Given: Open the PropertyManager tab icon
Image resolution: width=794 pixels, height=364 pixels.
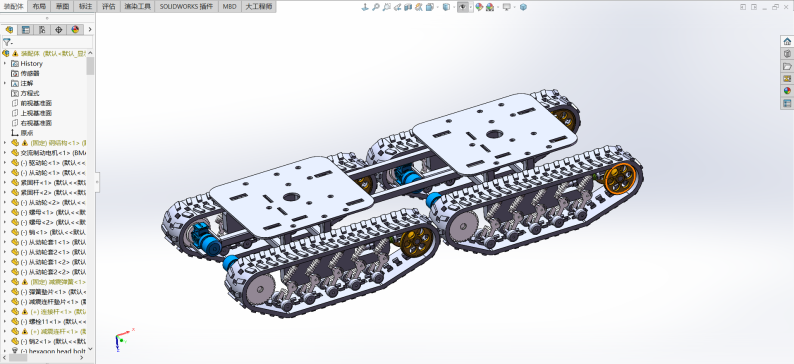Looking at the screenshot, I should coord(26,29).
